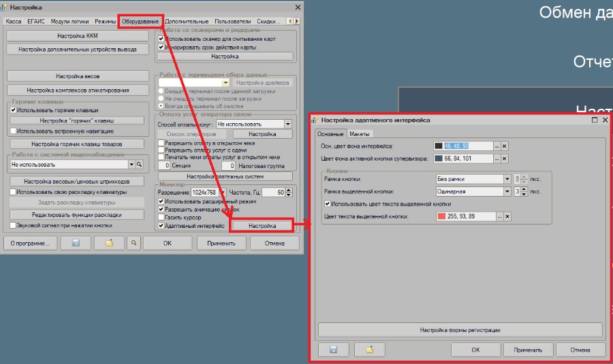Adjust selected button frame width stepper
The image size is (613, 364).
point(524,191)
